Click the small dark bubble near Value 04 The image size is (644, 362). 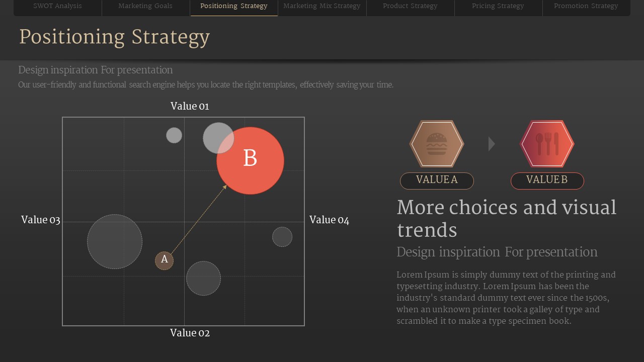282,237
